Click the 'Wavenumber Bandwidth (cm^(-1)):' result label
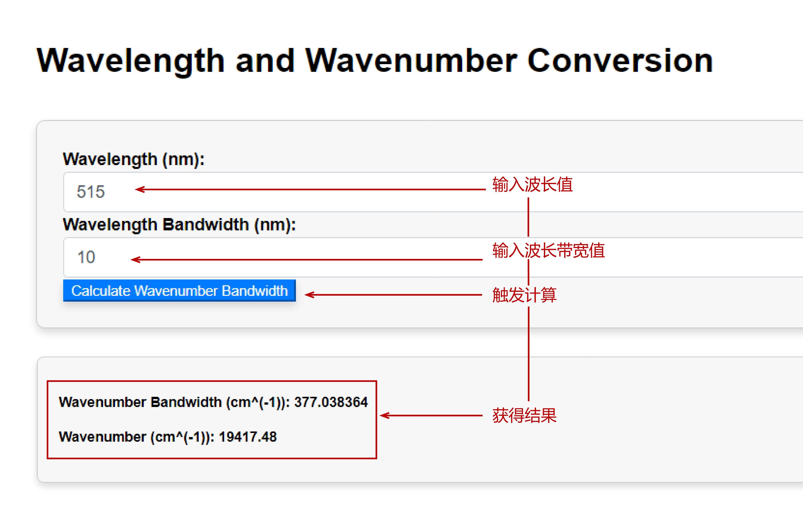This screenshot has width=803, height=532. (174, 402)
